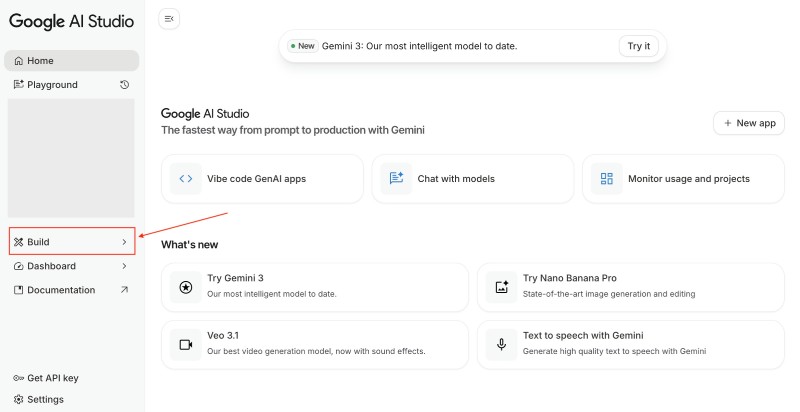
Task: Open Playground history clock icon
Action: click(x=124, y=85)
